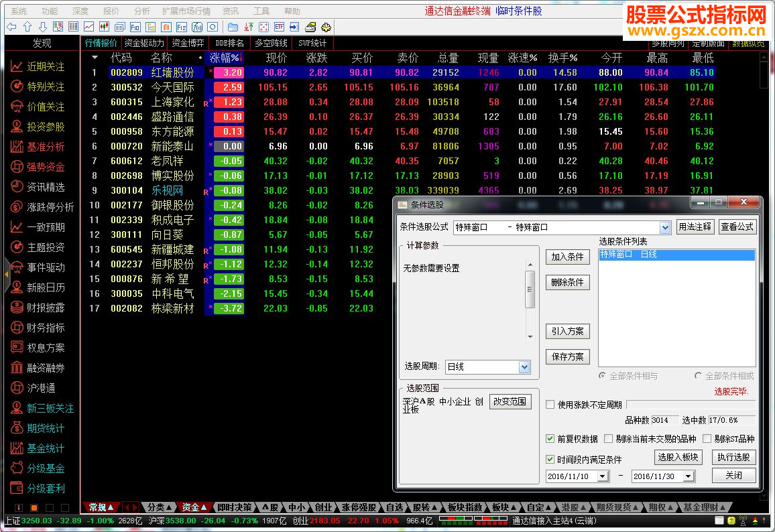775x532 pixels.
Task: Click the blue folder toolbar icon
Action: click(x=233, y=27)
